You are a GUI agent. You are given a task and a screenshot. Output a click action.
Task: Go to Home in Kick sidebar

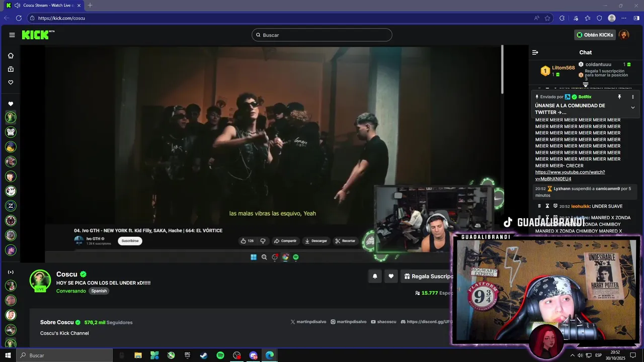coord(11,56)
